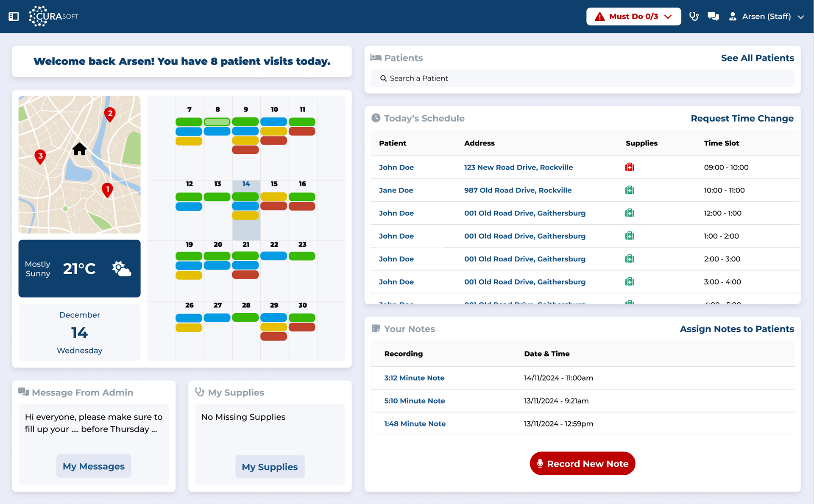Click the stethoscope icon in header

[x=694, y=17]
